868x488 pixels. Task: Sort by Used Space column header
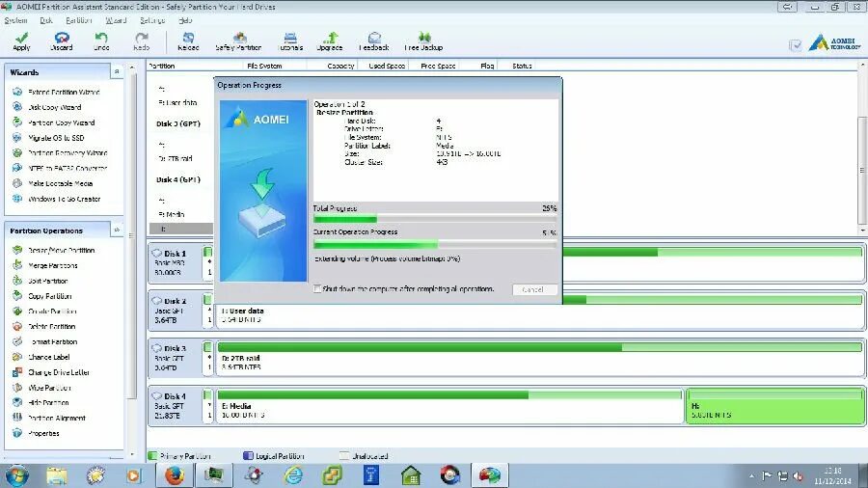click(x=387, y=66)
